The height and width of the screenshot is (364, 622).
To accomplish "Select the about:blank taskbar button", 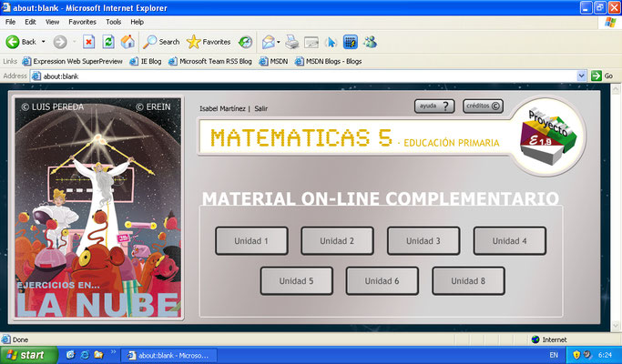I will (169, 355).
